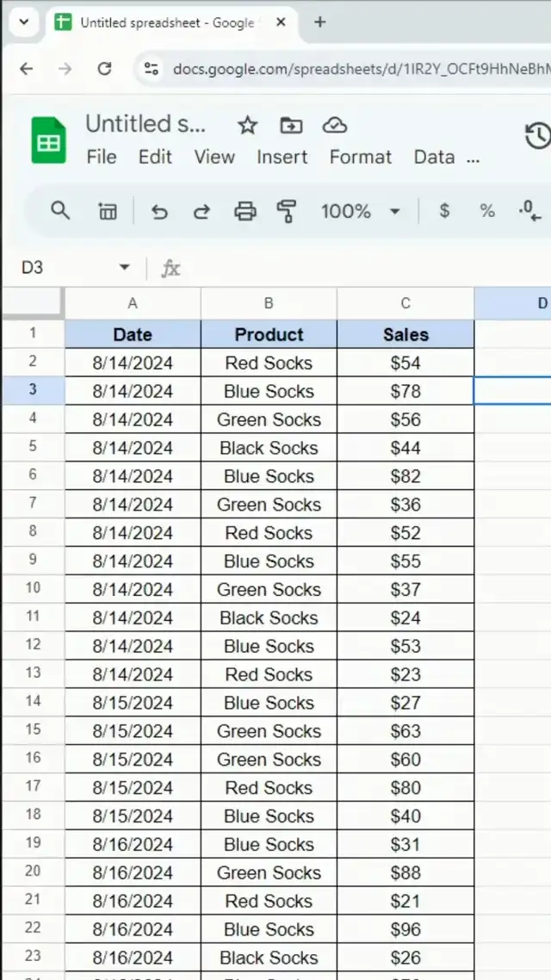Image resolution: width=551 pixels, height=980 pixels.
Task: Open the Format menu
Action: [x=360, y=157]
